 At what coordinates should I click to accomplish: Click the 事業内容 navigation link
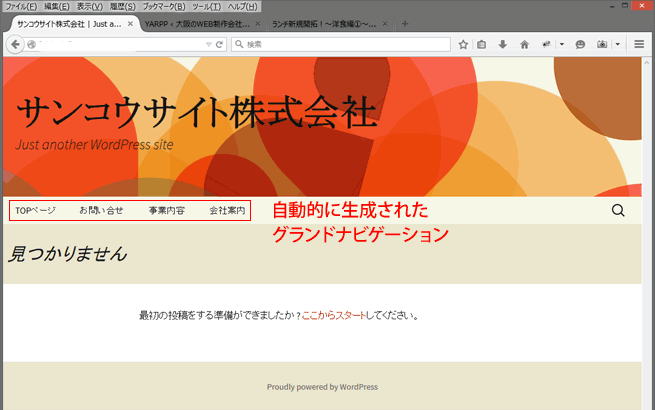(x=167, y=211)
